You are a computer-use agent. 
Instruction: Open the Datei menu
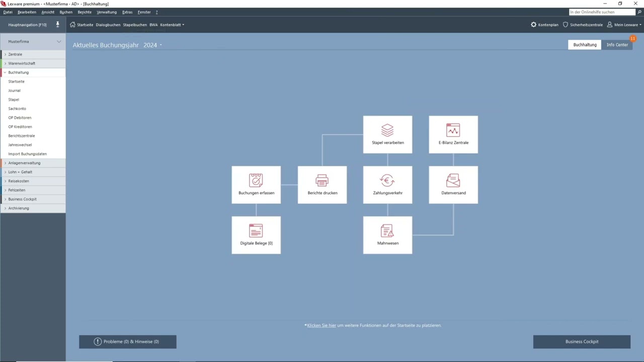[x=8, y=12]
